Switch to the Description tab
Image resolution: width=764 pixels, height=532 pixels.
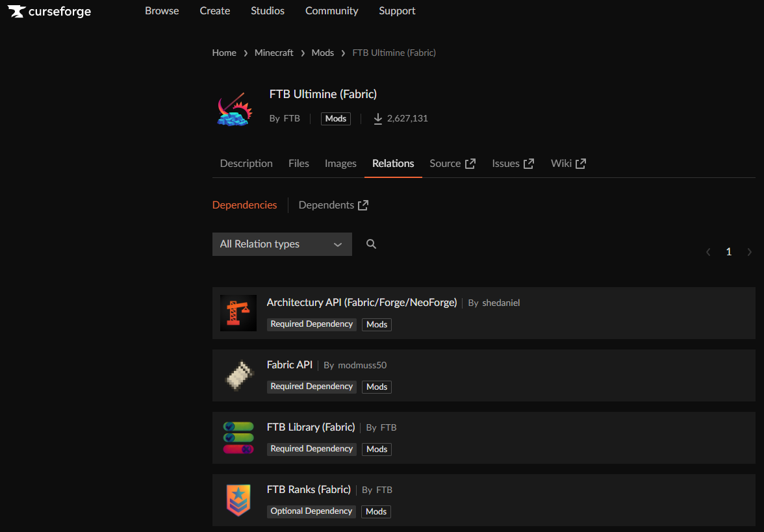coord(246,164)
